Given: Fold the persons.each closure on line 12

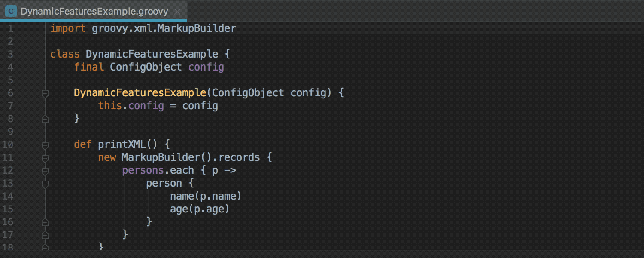Looking at the screenshot, I should (45, 170).
